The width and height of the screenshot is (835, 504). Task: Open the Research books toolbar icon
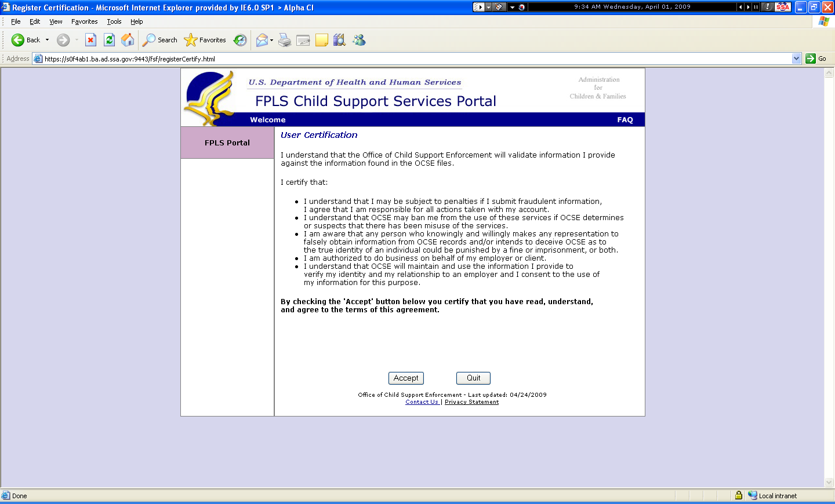(x=340, y=40)
